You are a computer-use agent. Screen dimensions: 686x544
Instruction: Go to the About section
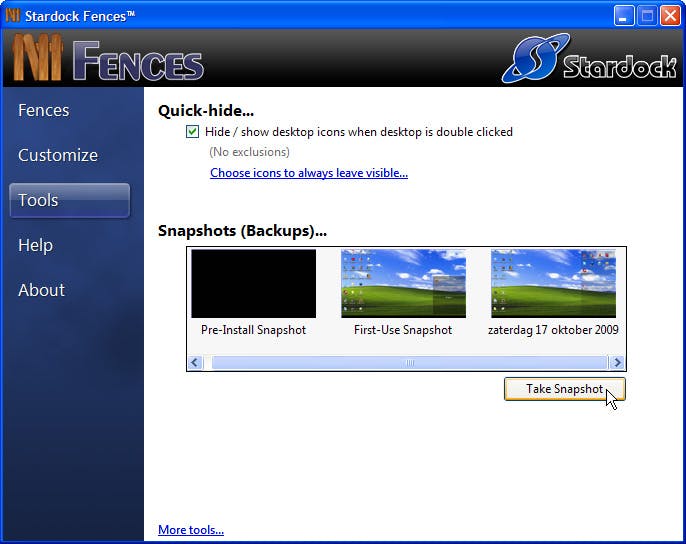click(x=42, y=290)
